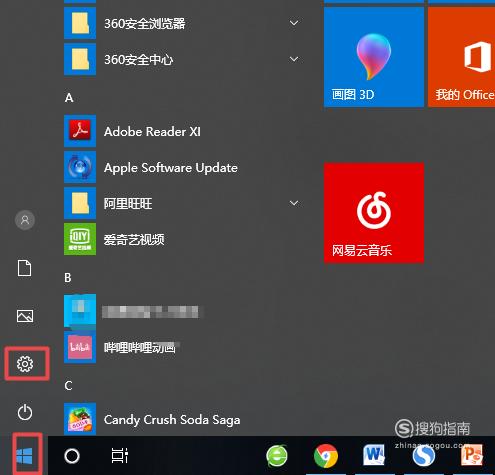Launch 360 browser from taskbar
Viewport: 495px width, 475px height.
[x=277, y=456]
